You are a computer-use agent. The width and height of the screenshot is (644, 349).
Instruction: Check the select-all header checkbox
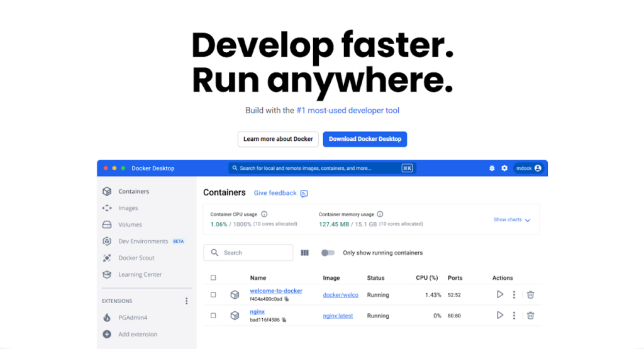point(213,278)
